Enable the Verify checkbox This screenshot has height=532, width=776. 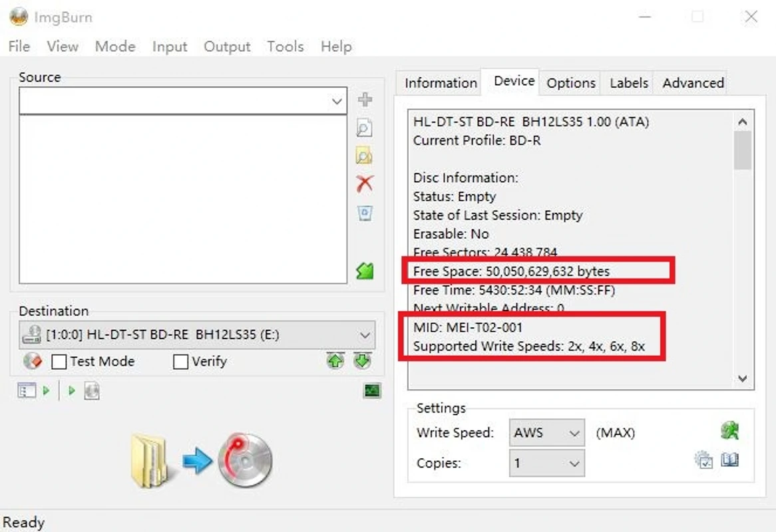click(x=180, y=361)
